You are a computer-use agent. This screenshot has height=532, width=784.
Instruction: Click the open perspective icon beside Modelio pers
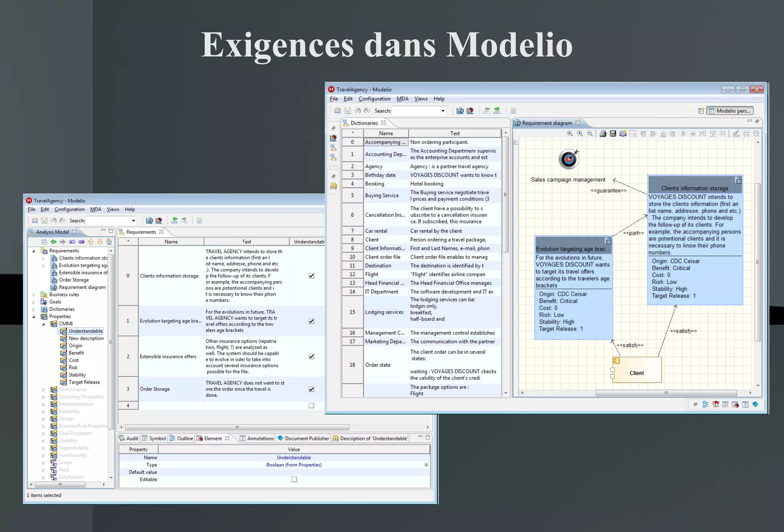[701, 111]
